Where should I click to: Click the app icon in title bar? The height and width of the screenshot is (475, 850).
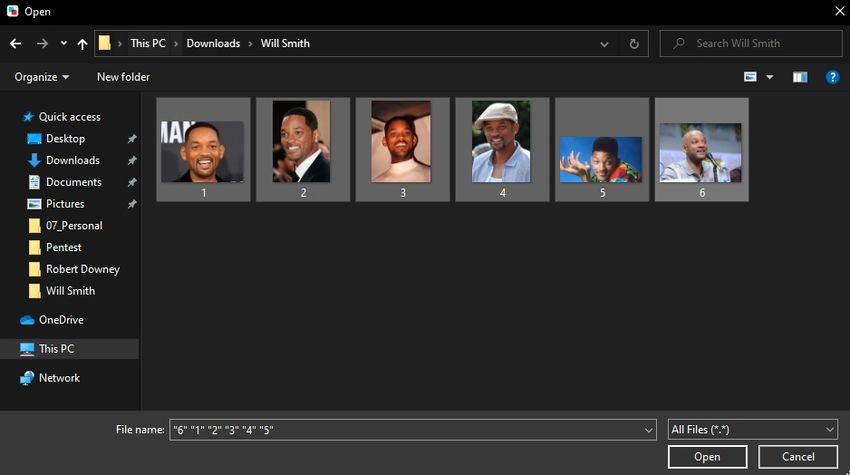tap(12, 11)
